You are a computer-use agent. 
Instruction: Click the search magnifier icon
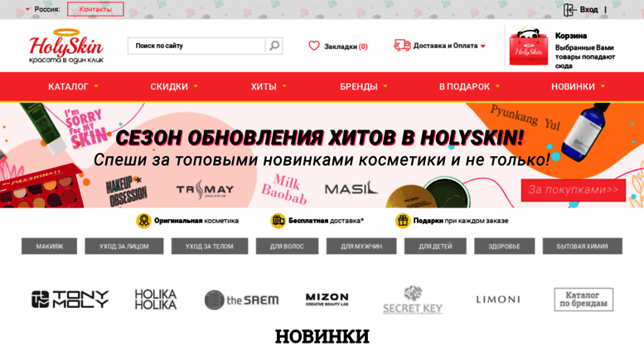274,46
